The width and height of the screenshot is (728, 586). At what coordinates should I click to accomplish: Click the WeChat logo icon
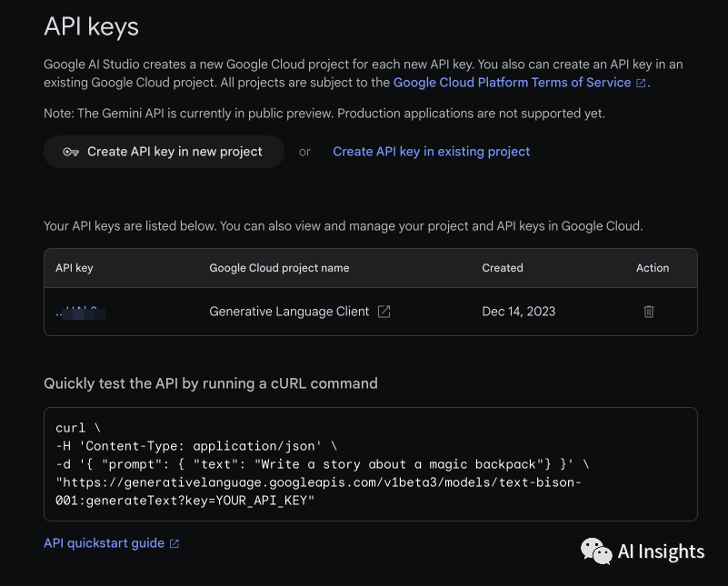pyautogui.click(x=595, y=551)
